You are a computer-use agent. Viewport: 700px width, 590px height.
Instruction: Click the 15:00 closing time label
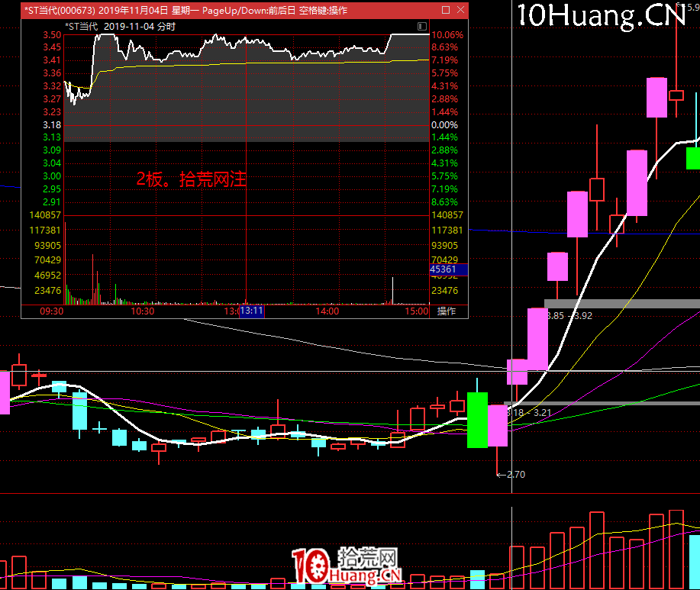[x=417, y=311]
